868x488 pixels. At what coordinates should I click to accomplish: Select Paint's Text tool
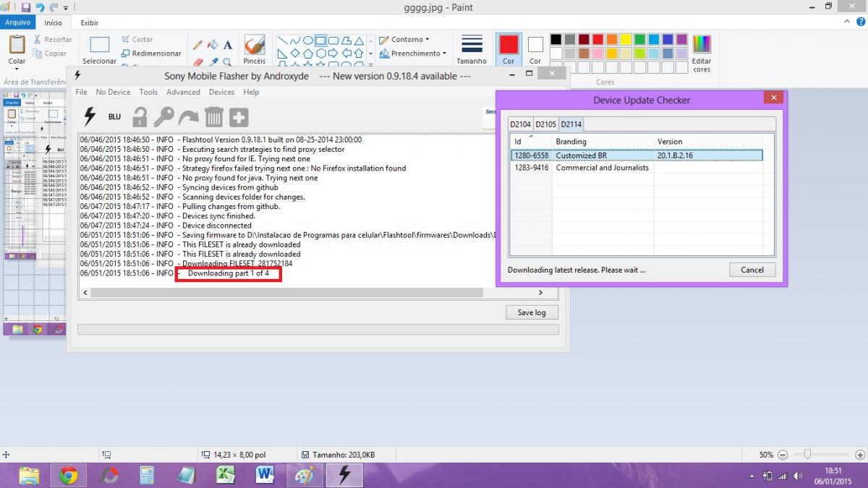(228, 45)
